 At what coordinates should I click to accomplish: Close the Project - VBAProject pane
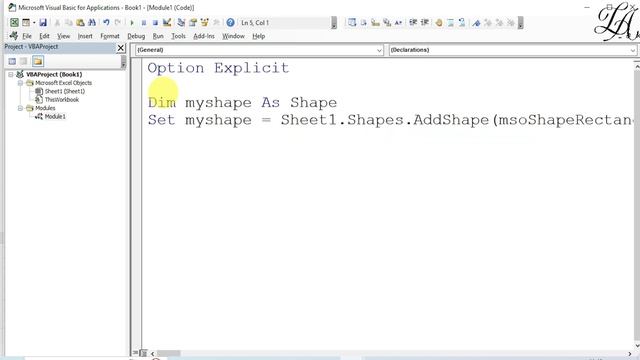point(121,48)
